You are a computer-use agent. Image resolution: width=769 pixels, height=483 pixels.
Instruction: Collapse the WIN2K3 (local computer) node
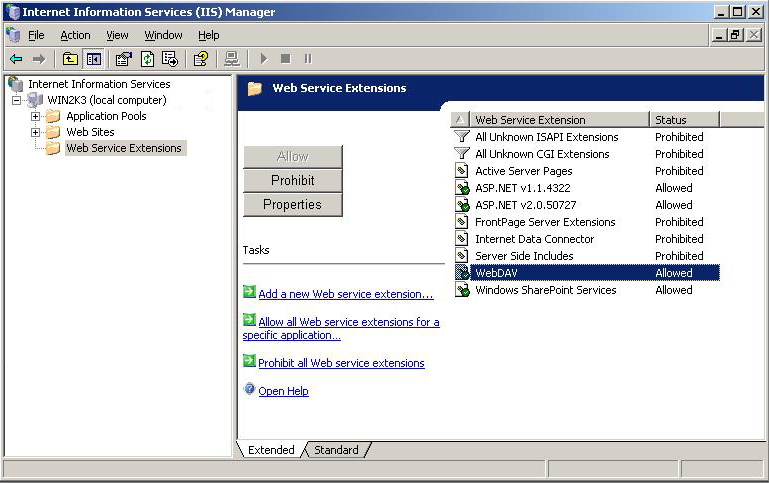tap(17, 101)
